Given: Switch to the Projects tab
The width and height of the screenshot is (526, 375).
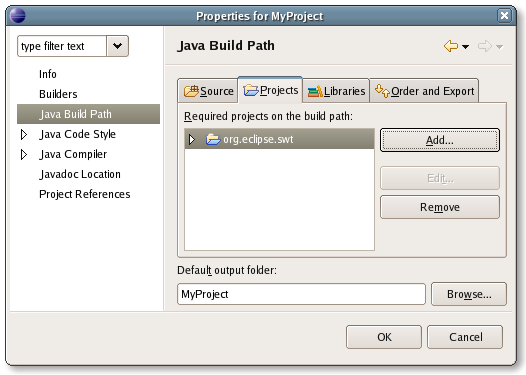Looking at the screenshot, I should tap(270, 90).
